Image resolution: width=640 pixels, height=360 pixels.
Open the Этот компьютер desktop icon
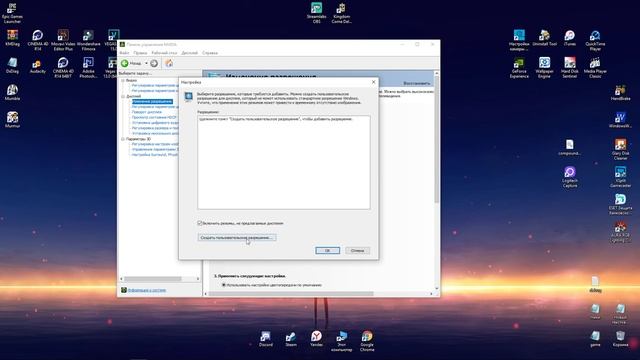[341, 341]
